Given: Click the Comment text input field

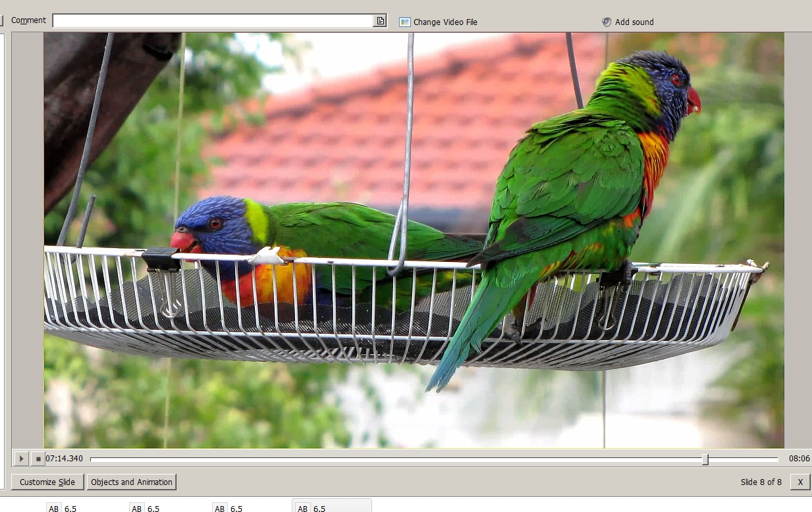Looking at the screenshot, I should 213,21.
